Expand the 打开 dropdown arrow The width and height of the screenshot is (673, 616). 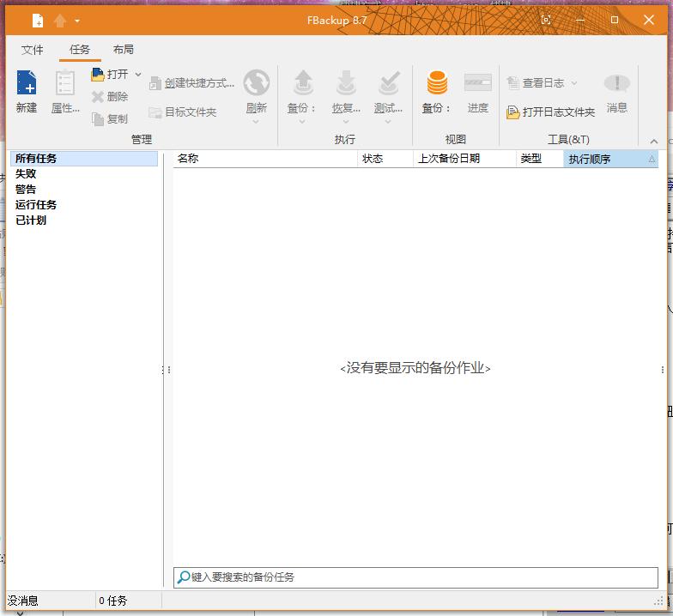(x=138, y=75)
